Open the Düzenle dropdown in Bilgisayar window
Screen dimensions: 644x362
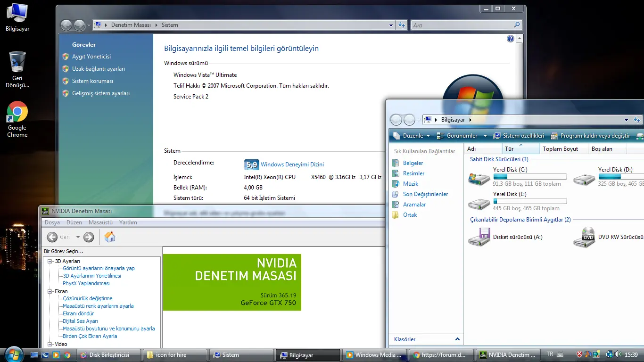coord(412,136)
